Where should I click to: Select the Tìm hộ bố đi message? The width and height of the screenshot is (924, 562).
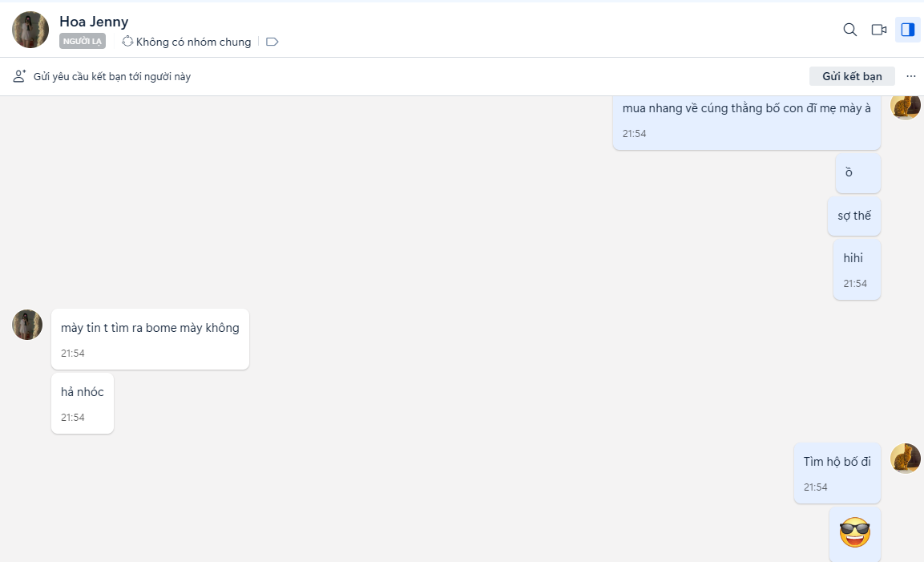click(837, 472)
